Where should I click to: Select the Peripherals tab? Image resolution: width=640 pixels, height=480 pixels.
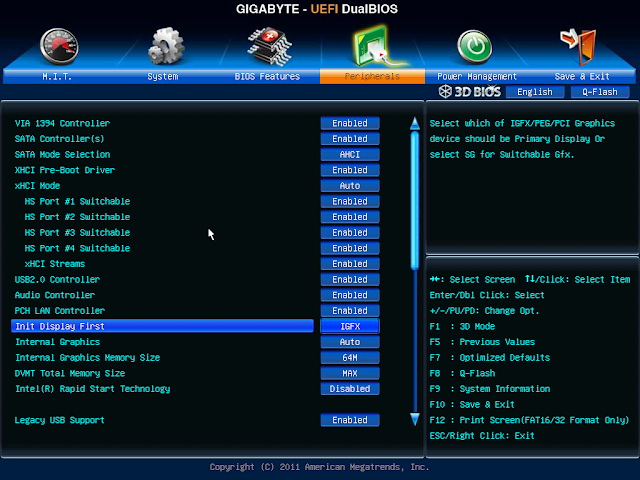372,76
